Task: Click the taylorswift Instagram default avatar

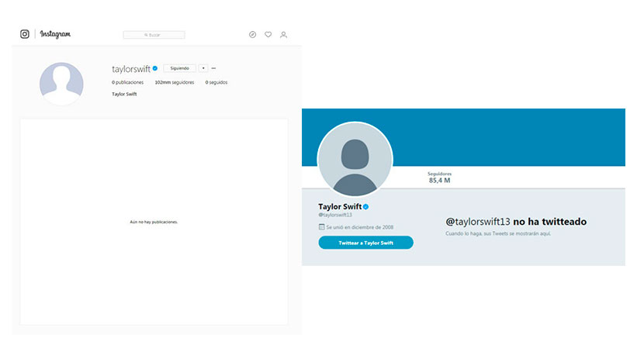Action: (x=61, y=84)
